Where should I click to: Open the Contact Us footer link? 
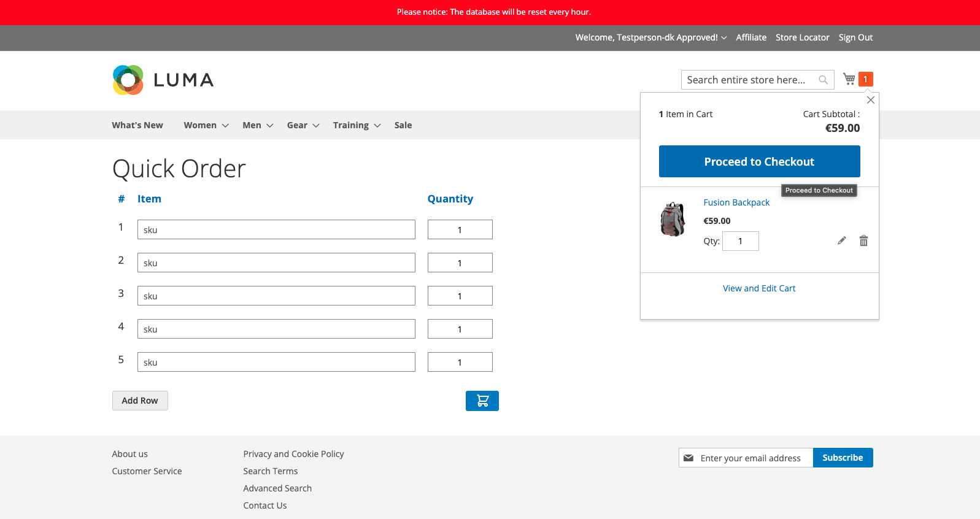coord(265,506)
